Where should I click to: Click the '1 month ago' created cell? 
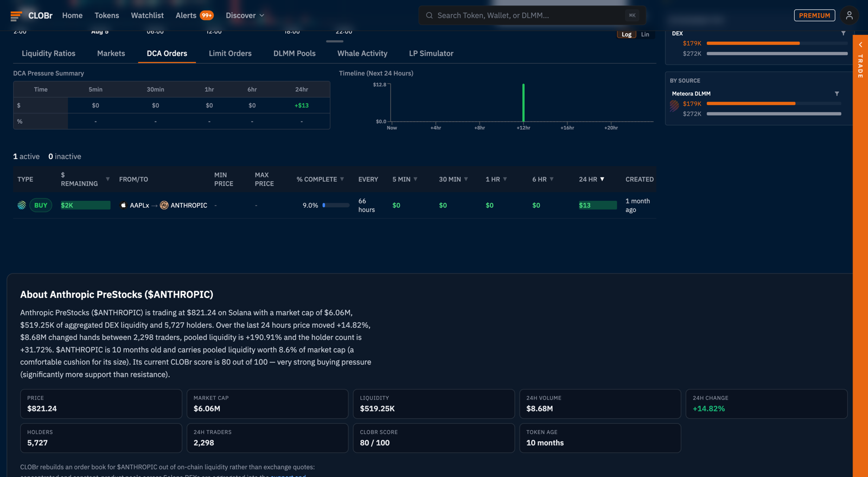637,205
